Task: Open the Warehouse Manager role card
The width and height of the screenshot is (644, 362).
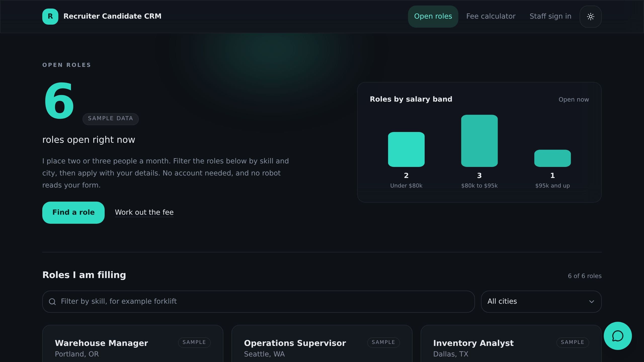Action: tap(133, 344)
